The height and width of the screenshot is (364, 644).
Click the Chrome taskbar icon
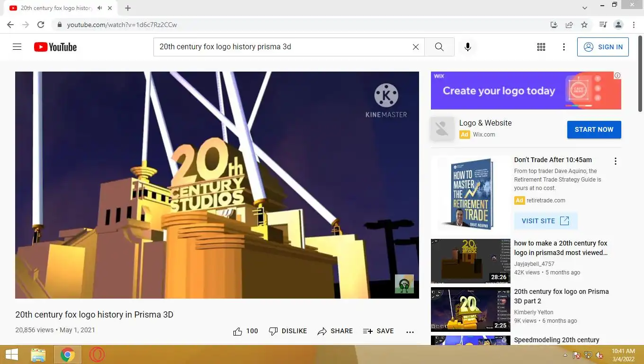[x=67, y=355]
